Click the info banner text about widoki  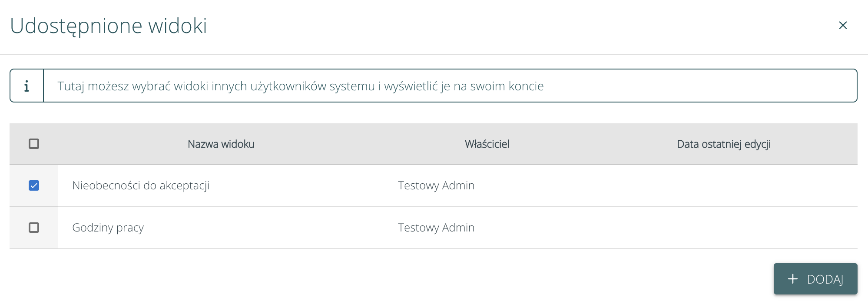[301, 86]
